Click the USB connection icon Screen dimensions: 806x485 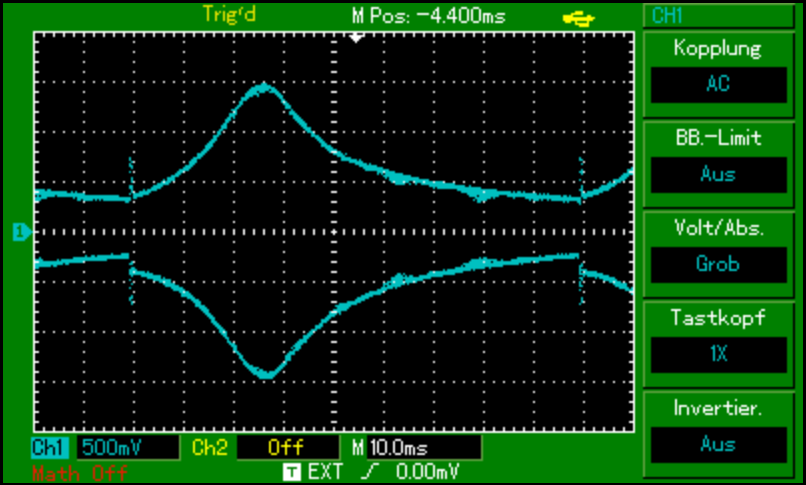[x=580, y=16]
